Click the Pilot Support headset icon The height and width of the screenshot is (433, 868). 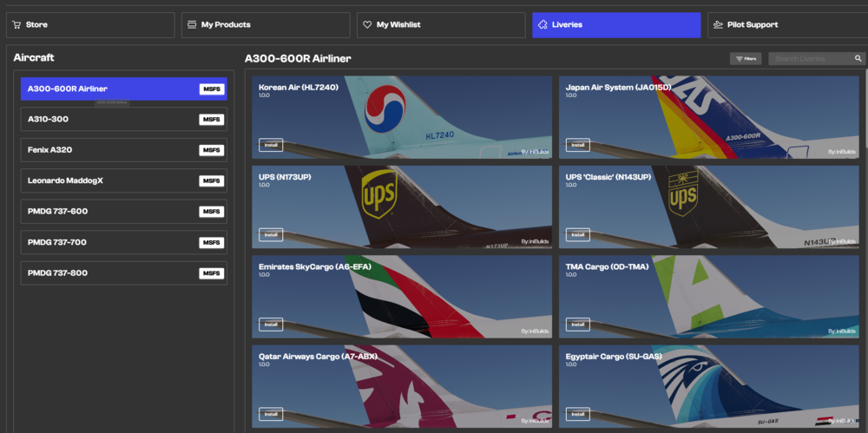pos(718,25)
